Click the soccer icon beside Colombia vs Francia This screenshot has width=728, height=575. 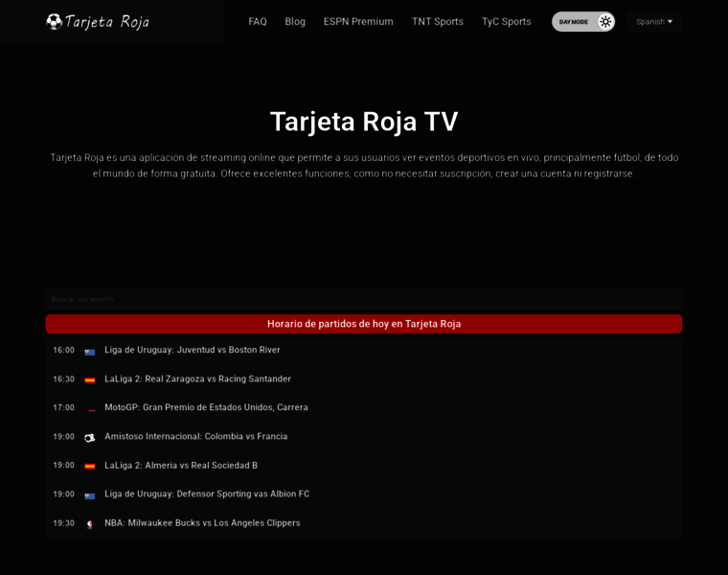[x=90, y=437]
